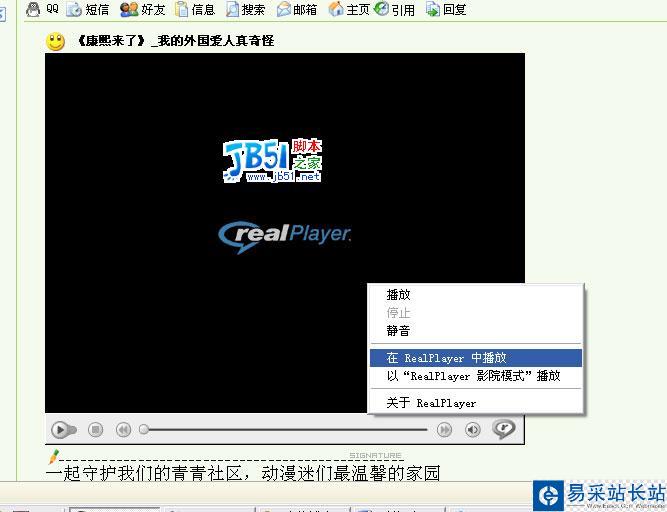Image resolution: width=667 pixels, height=512 pixels.
Task: Click the 引用 quote icon
Action: pos(382,9)
